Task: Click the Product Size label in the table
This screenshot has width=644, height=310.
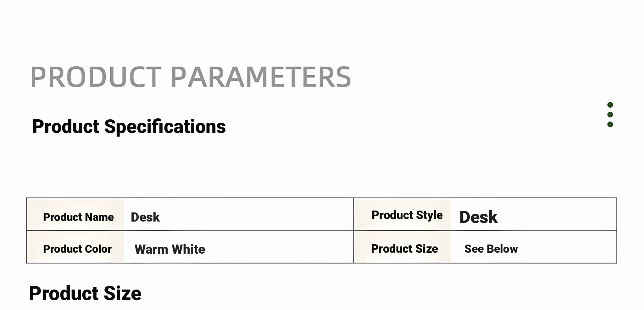Action: 404,249
